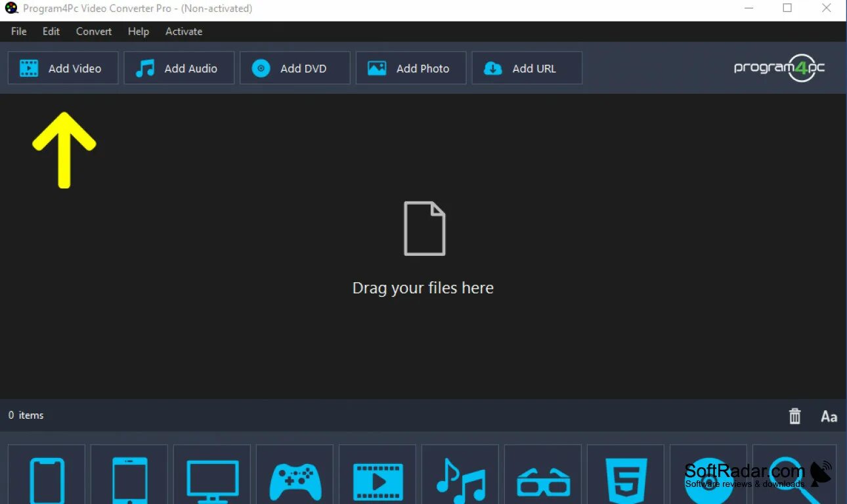The width and height of the screenshot is (847, 504).
Task: Click the Add URL button
Action: (x=527, y=68)
